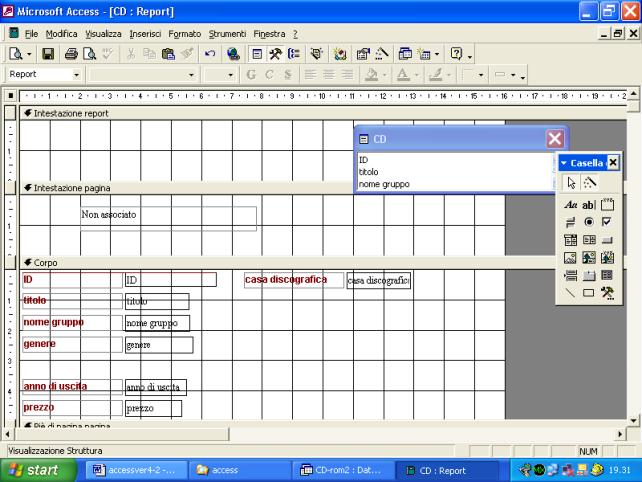Select the Option Button tool in toolbox
Screen dimensions: 642x482
tap(588, 222)
